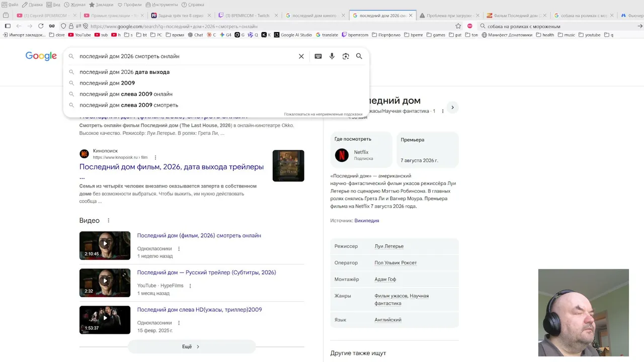Switch to the Задача трёх тел tab
Viewport: 644px width, 362px height.
click(180, 16)
